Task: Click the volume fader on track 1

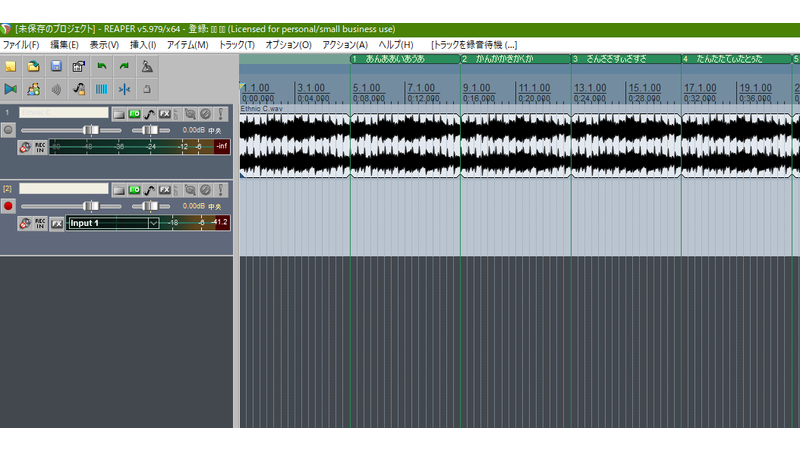Action: 90,131
